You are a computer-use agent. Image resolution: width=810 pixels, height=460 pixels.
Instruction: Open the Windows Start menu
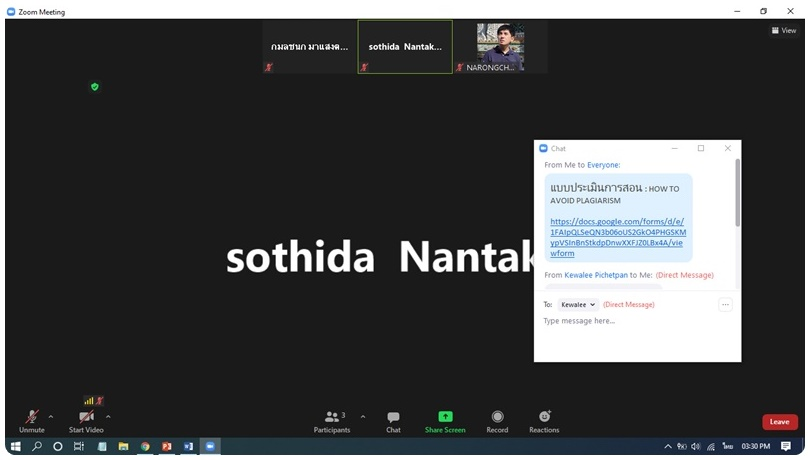[15, 446]
